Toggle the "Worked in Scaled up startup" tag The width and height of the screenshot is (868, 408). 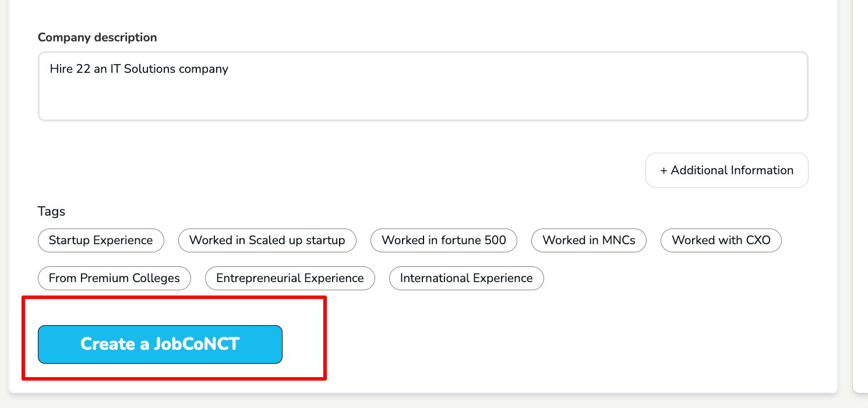pyautogui.click(x=267, y=240)
